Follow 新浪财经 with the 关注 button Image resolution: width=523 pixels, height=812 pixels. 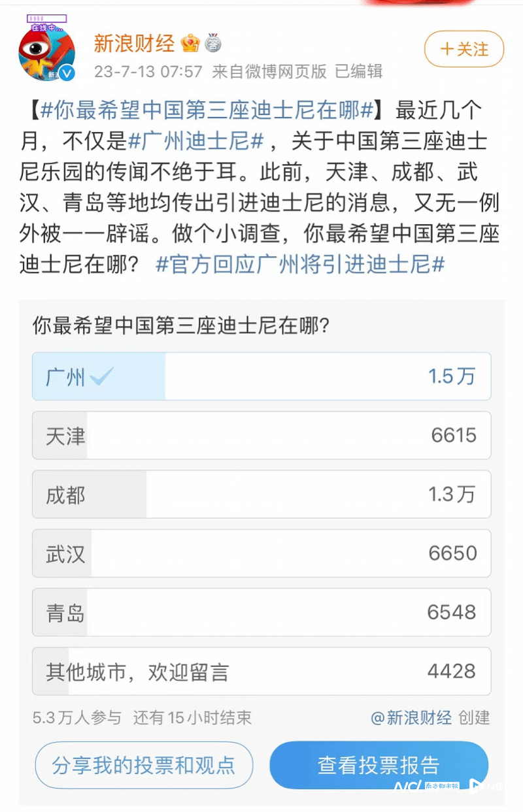pos(464,49)
